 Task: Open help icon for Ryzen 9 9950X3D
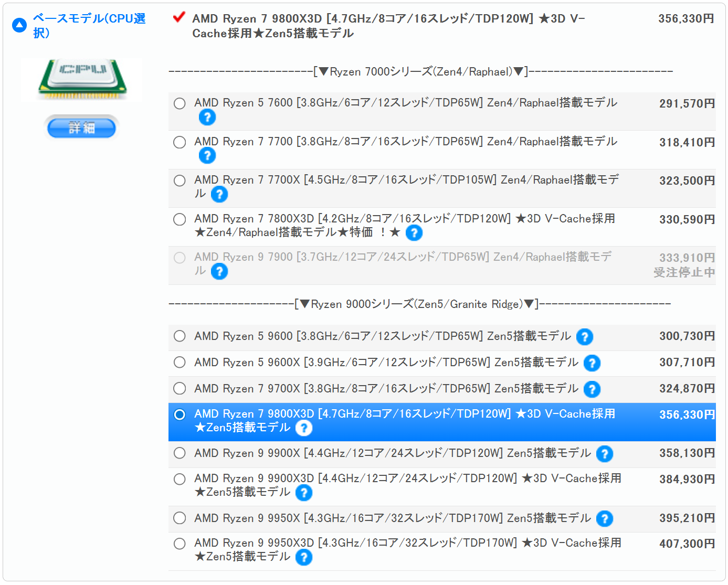click(304, 557)
